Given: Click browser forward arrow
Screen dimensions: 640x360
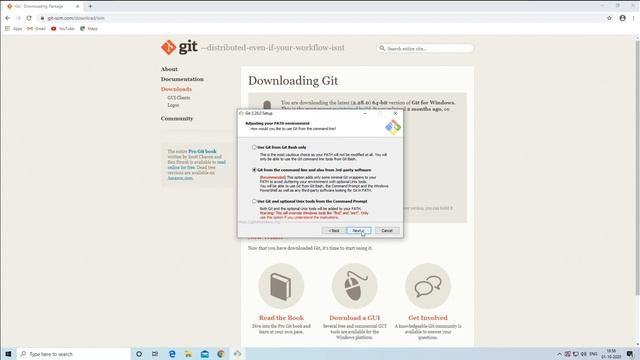Looking at the screenshot, I should (18, 18).
